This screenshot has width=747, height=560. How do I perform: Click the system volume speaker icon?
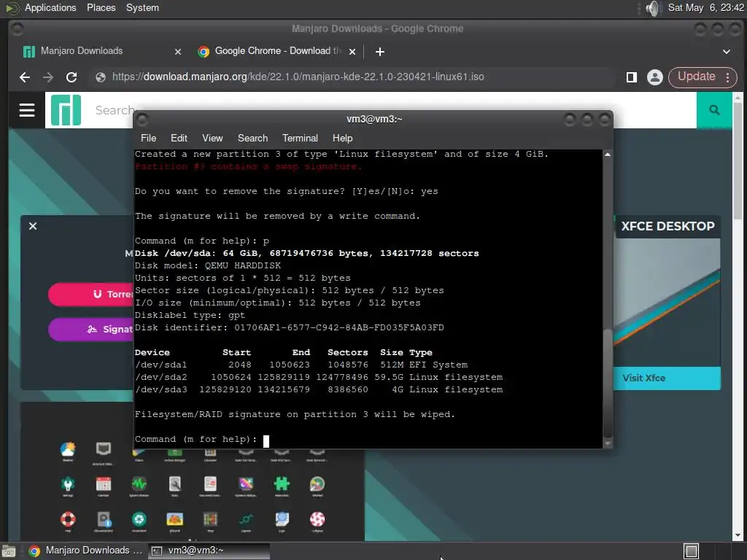click(x=653, y=8)
